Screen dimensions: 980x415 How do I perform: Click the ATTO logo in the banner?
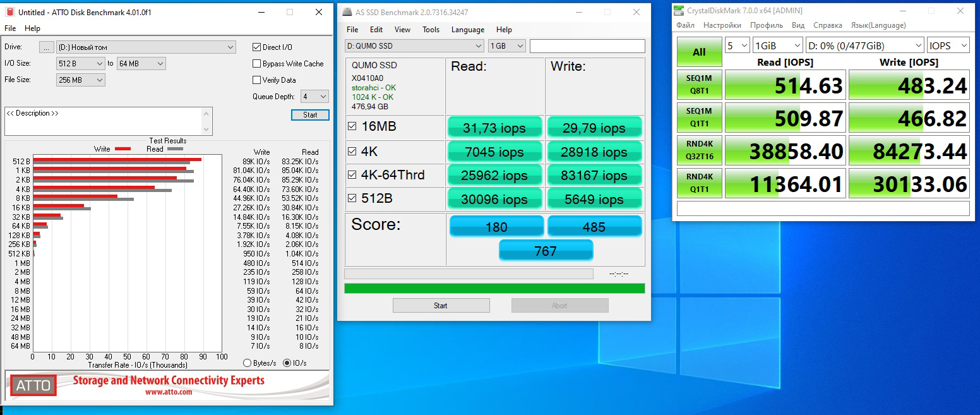click(33, 385)
